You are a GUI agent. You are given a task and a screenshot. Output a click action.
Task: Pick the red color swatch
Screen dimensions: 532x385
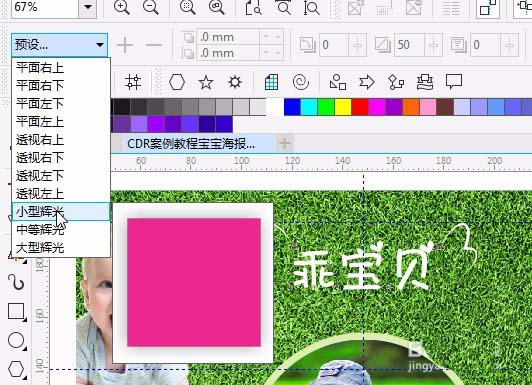(x=360, y=107)
